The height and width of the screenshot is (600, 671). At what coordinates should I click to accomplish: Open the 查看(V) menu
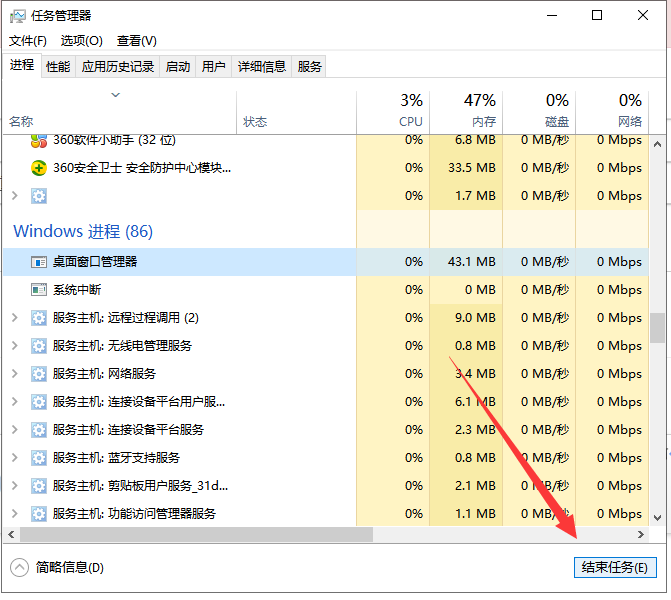[137, 41]
